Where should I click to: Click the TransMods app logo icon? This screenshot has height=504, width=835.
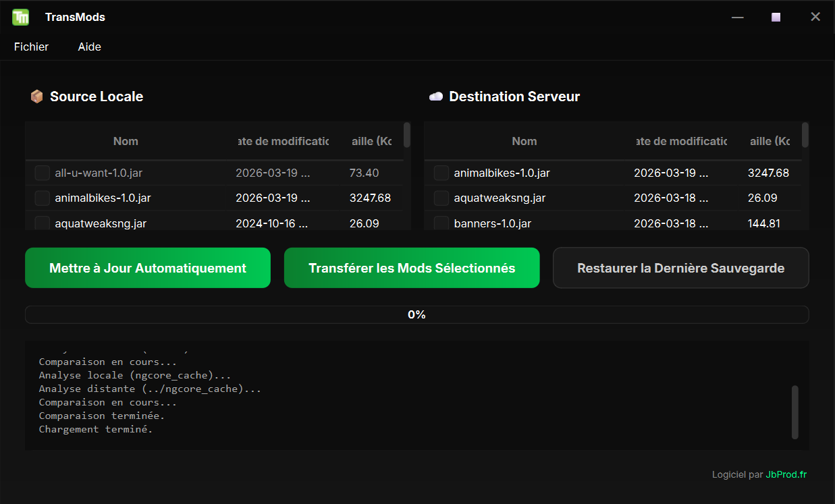click(x=21, y=17)
